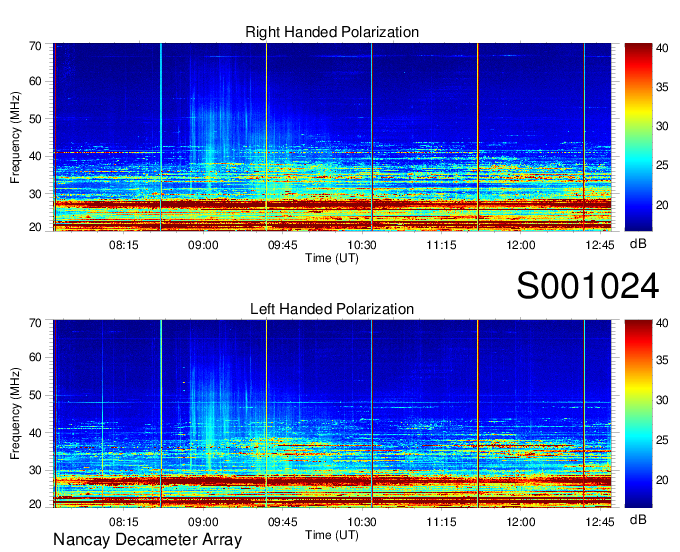Image resolution: width=680 pixels, height=552 pixels.
Task: Click the left-handed spectrogram plot area
Action: tap(332, 414)
